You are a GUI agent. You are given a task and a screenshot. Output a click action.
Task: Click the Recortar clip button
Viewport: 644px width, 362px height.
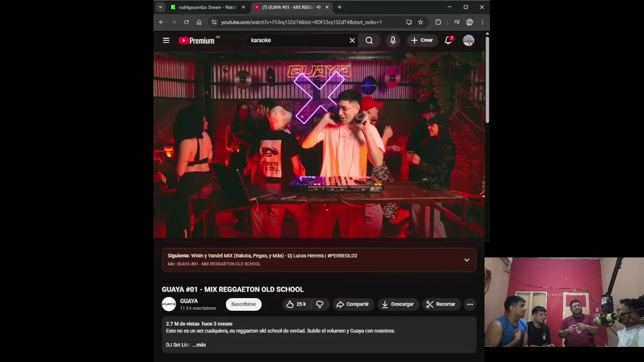(x=441, y=304)
